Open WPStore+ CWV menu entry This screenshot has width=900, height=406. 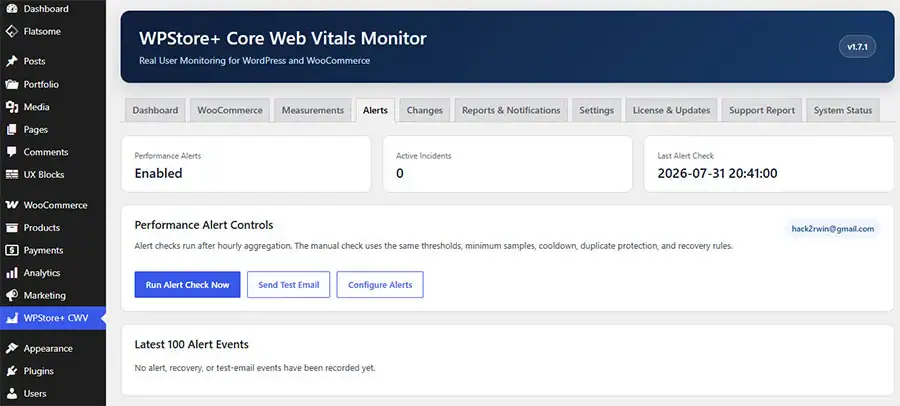53,318
